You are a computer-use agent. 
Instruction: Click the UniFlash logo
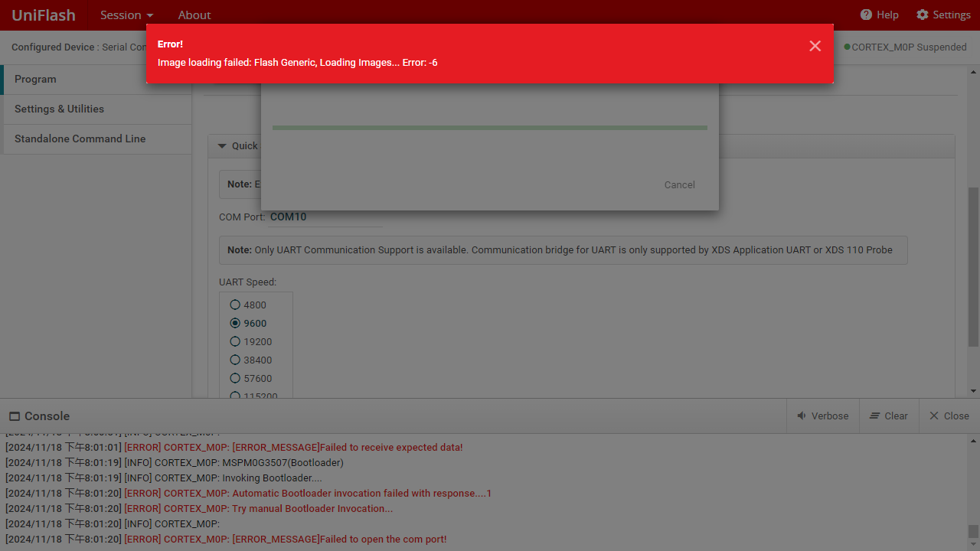pos(44,15)
